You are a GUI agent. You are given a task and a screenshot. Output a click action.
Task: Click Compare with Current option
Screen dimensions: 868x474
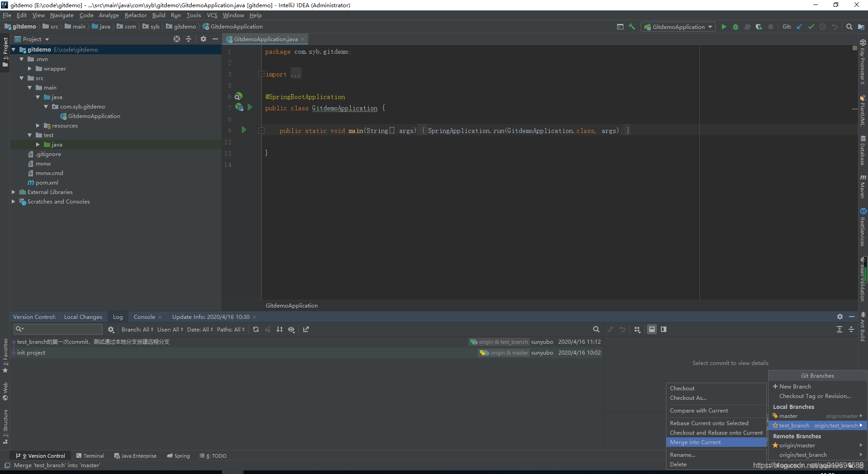(716, 410)
